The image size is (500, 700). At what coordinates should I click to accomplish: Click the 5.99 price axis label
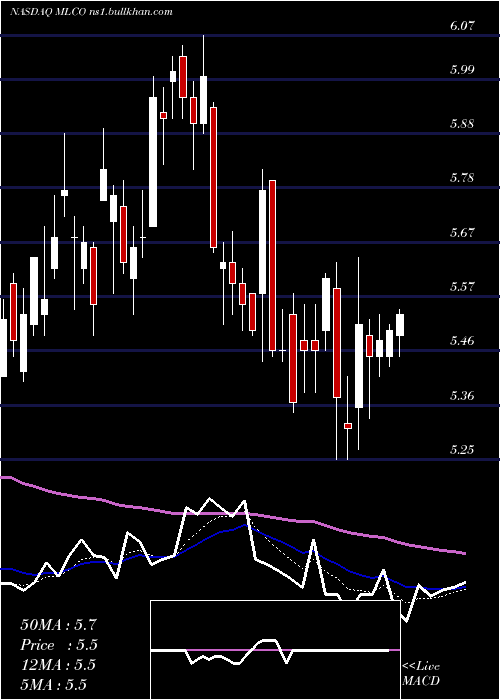[x=462, y=70]
